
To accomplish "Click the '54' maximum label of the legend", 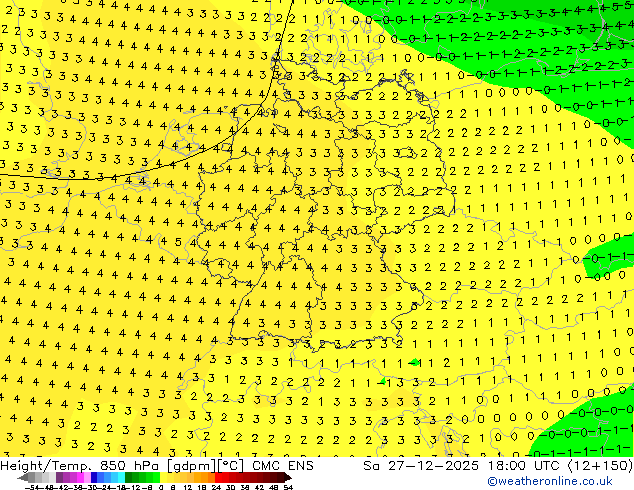I will (x=288, y=487).
